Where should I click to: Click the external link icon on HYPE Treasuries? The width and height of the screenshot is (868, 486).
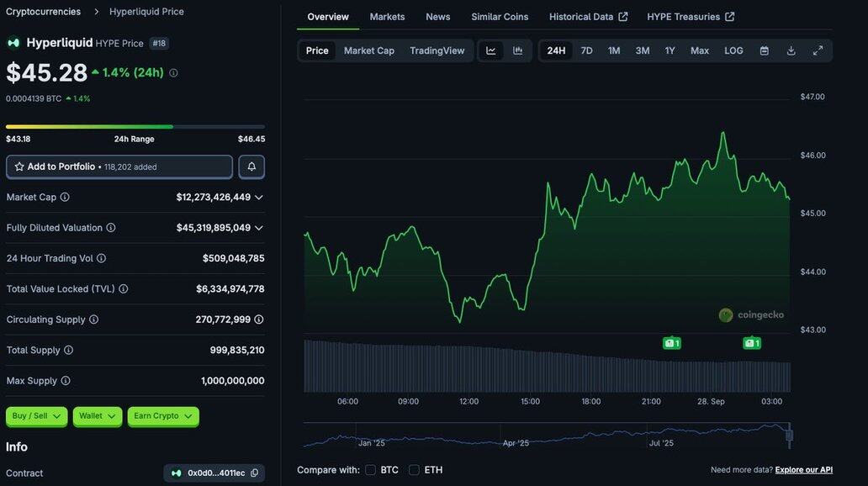(729, 17)
